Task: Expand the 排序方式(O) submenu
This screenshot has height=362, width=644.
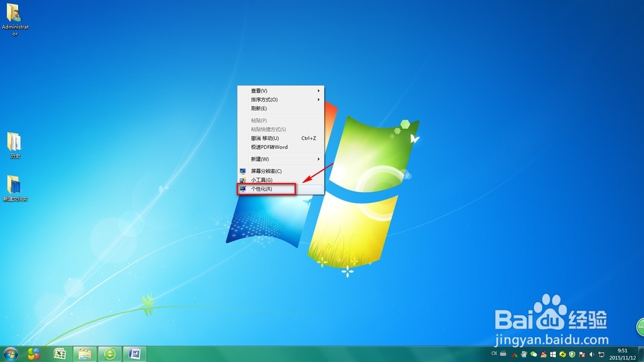Action: pos(281,99)
